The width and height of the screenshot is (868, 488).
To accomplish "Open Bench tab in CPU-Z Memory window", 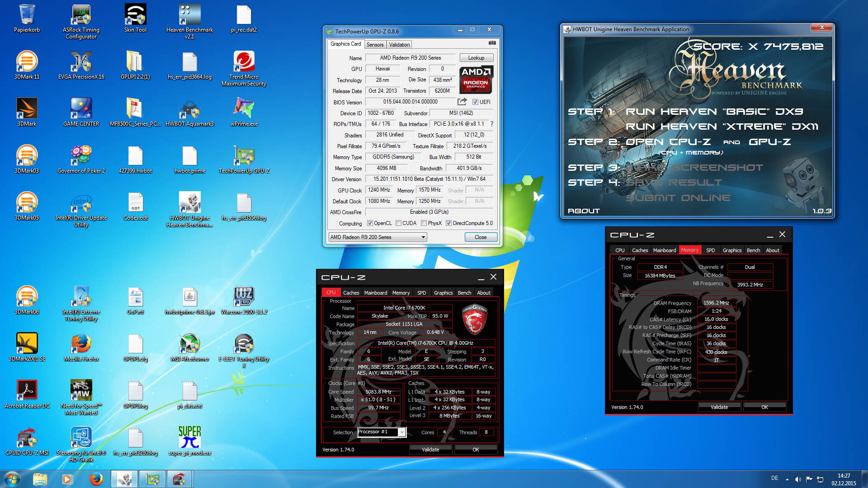I will tap(753, 250).
